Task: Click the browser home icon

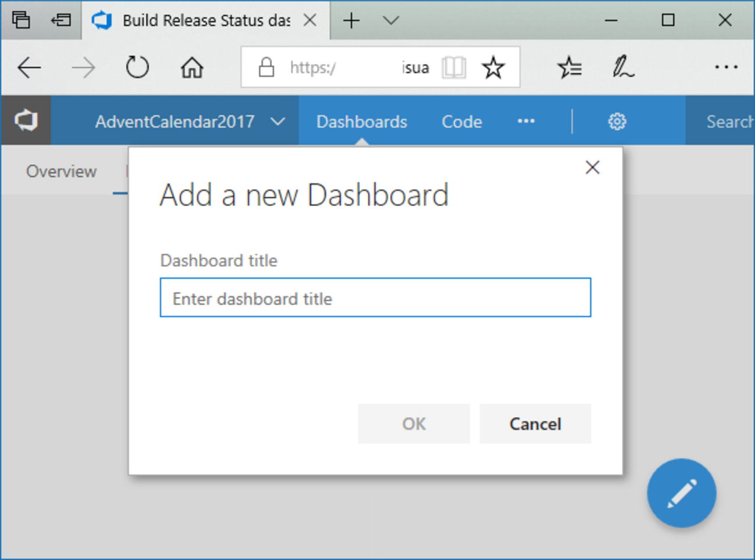Action: click(192, 68)
